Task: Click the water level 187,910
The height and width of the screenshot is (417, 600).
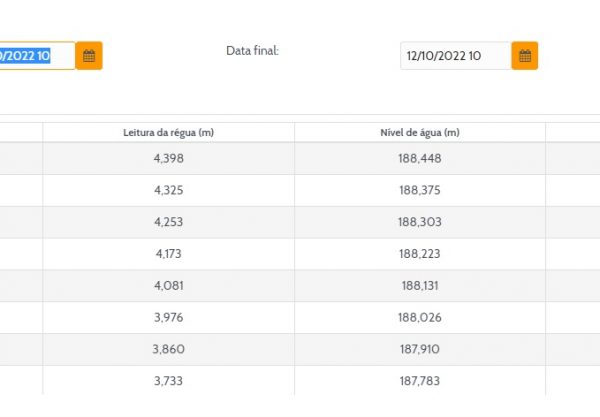Action: 419,350
